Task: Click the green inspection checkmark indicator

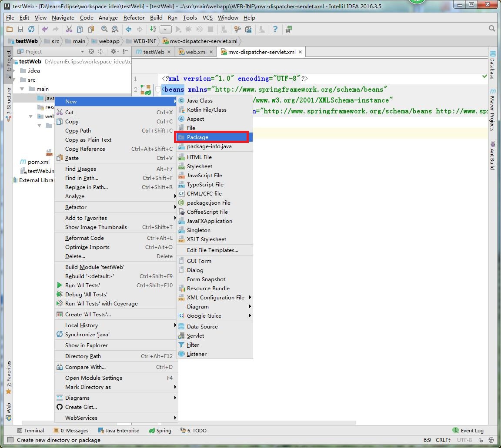Action: pos(484,76)
